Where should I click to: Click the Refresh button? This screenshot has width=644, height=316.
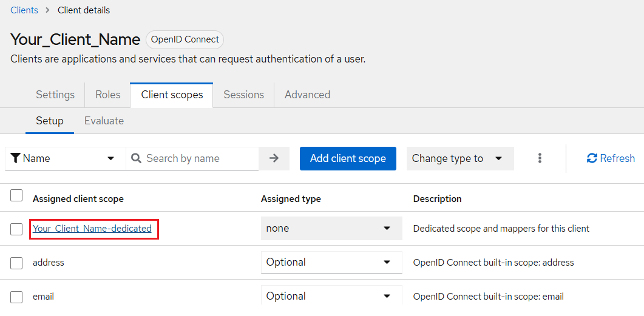[x=611, y=158]
